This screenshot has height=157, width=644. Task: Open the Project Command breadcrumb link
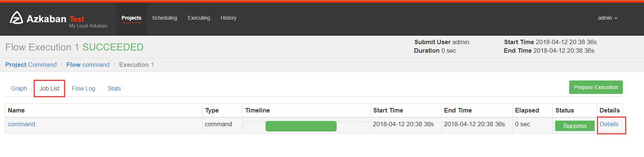pos(31,65)
